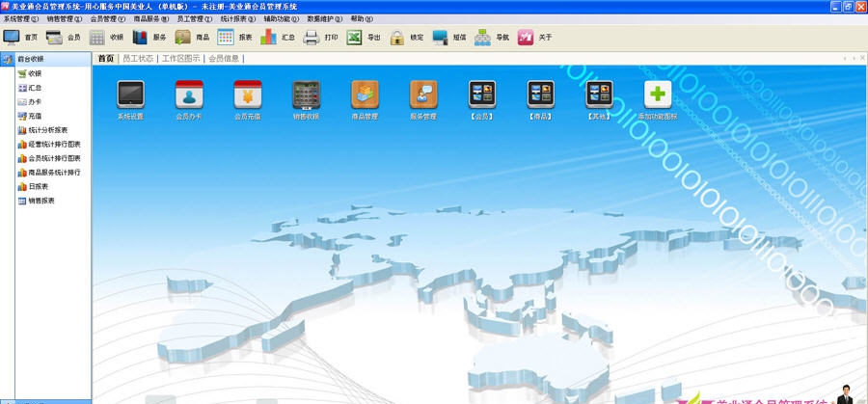Switch to the 会员信息 tab
The height and width of the screenshot is (404, 868).
(224, 58)
